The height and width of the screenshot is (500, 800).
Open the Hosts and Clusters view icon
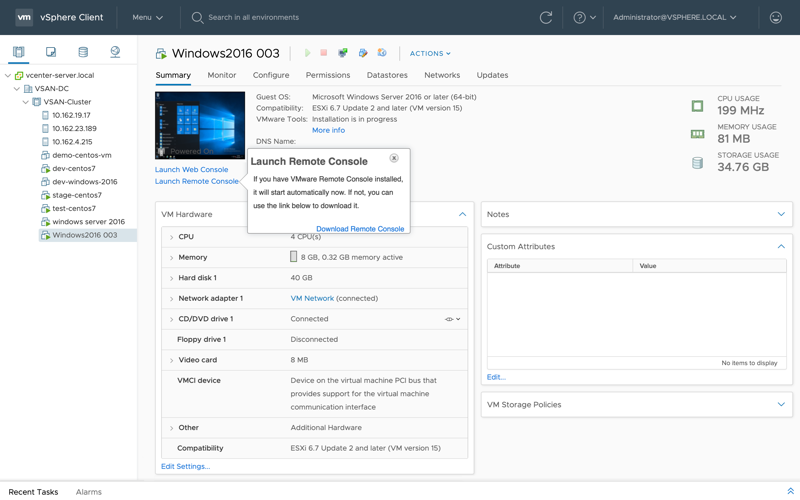tap(18, 52)
